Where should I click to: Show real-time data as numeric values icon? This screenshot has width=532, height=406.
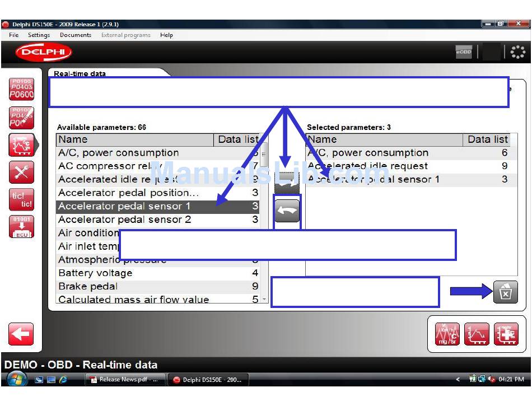(447, 334)
